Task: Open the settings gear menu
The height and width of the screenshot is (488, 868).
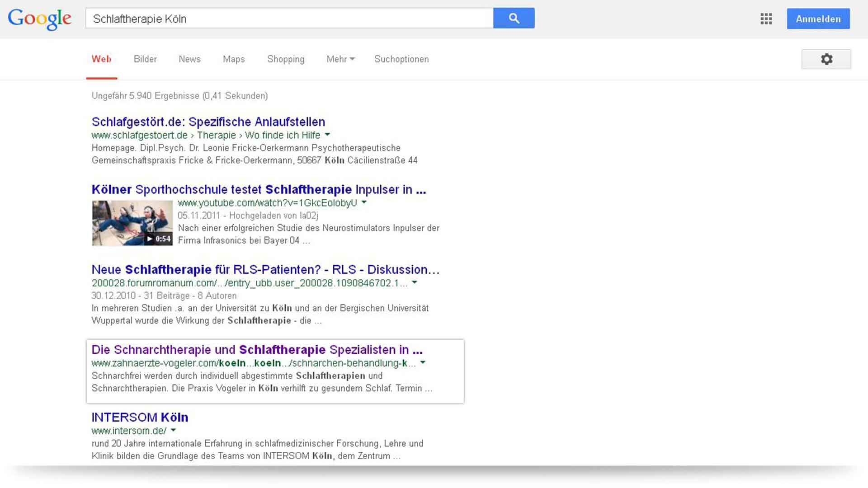Action: coord(826,59)
